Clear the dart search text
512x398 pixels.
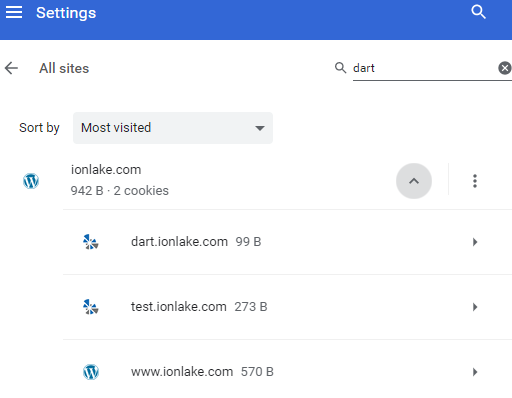pos(505,68)
